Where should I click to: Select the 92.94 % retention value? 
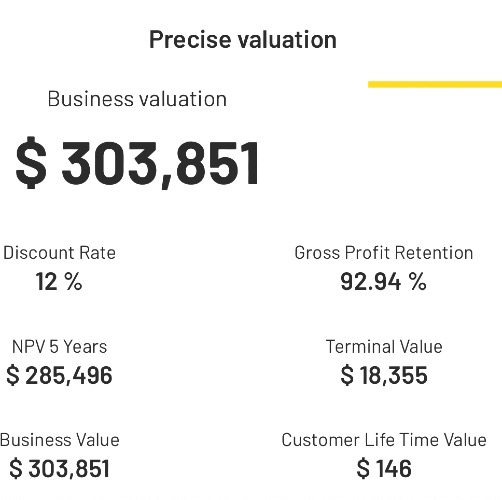tap(383, 282)
